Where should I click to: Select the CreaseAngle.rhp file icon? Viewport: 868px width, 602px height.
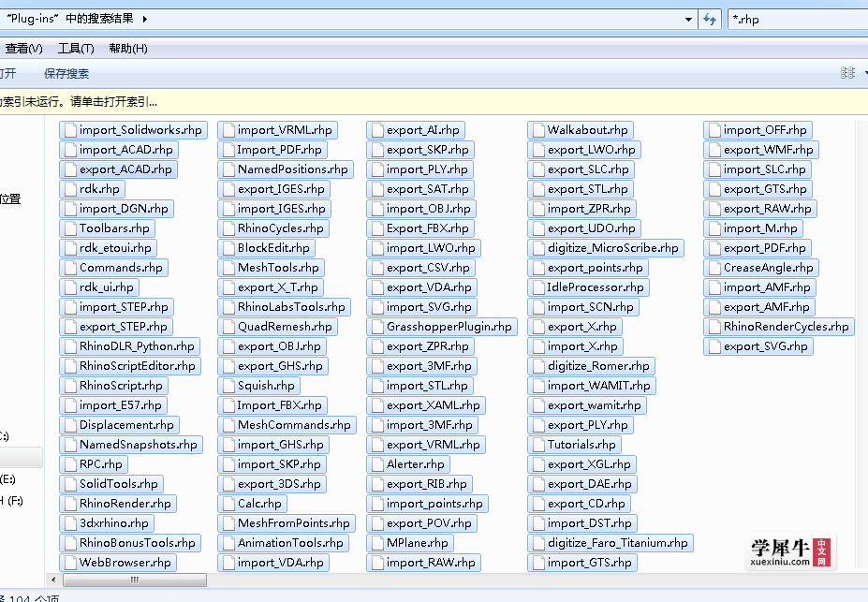pyautogui.click(x=714, y=268)
